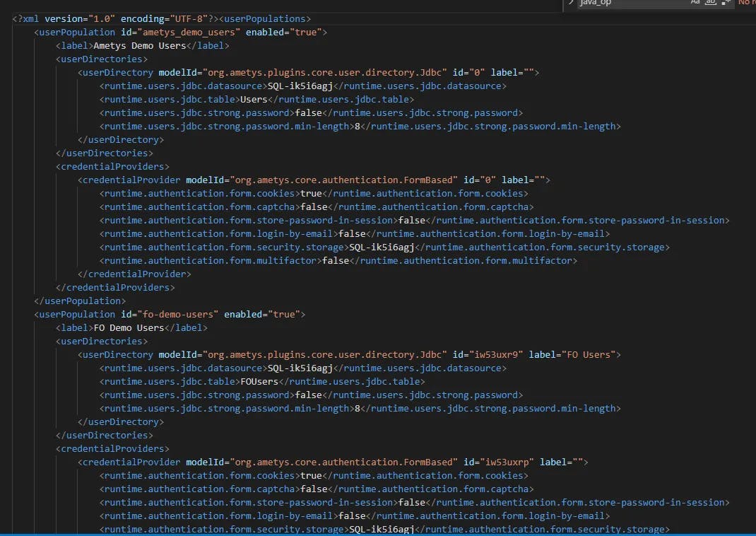
Task: Toggle Use Regular Expression in the find widget
Action: click(x=725, y=3)
